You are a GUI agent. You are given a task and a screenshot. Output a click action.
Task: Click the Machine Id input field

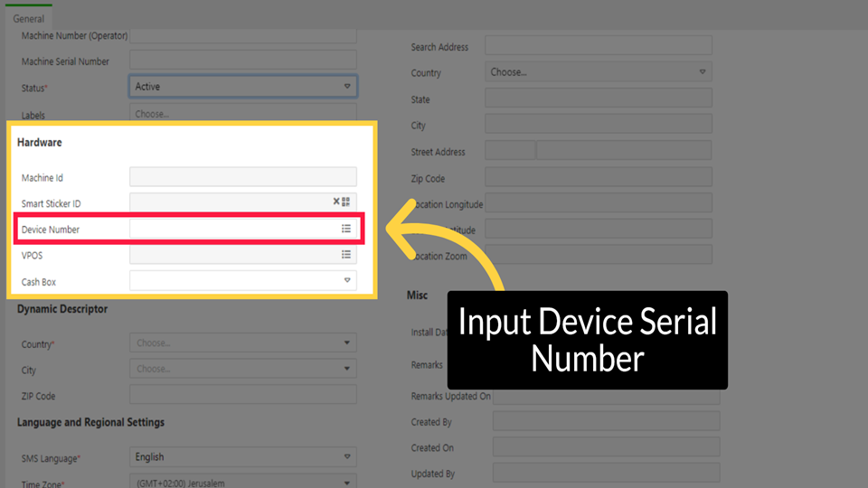(x=242, y=177)
